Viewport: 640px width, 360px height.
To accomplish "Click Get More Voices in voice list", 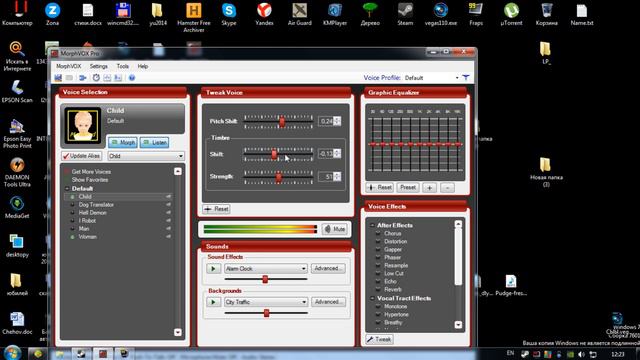I will click(91, 172).
